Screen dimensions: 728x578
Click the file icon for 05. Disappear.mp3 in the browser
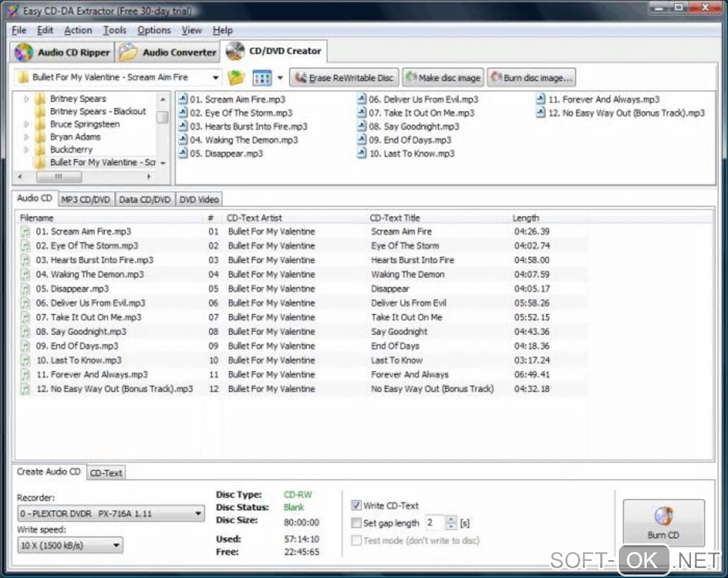183,153
